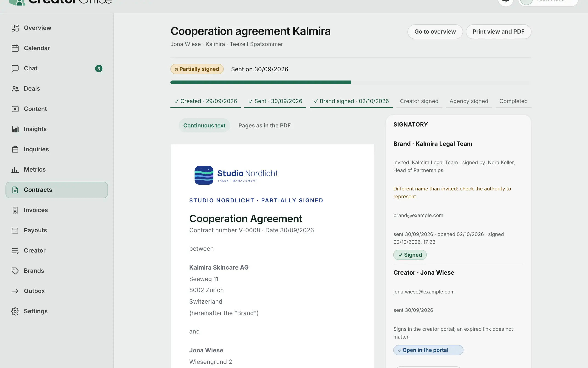
Task: Click the Contracts document icon
Action: (15, 190)
